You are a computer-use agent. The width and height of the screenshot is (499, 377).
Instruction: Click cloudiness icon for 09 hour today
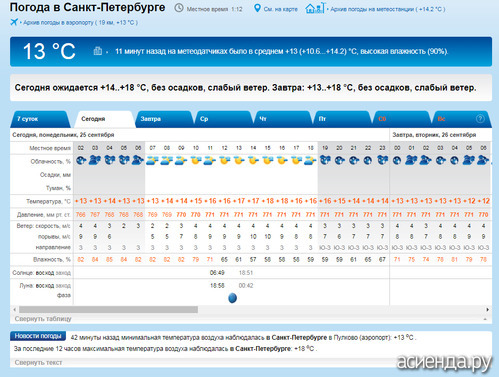(181, 161)
